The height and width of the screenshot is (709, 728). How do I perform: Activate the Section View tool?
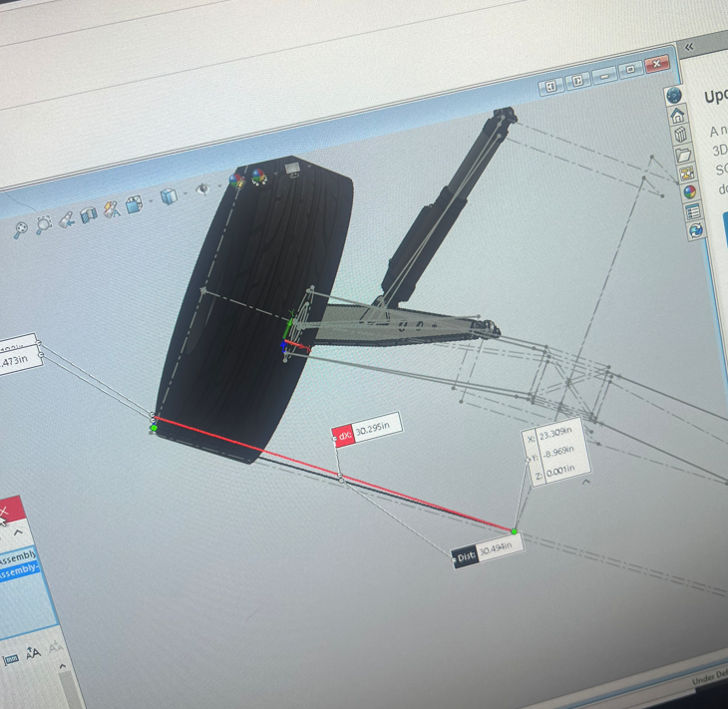tap(88, 214)
